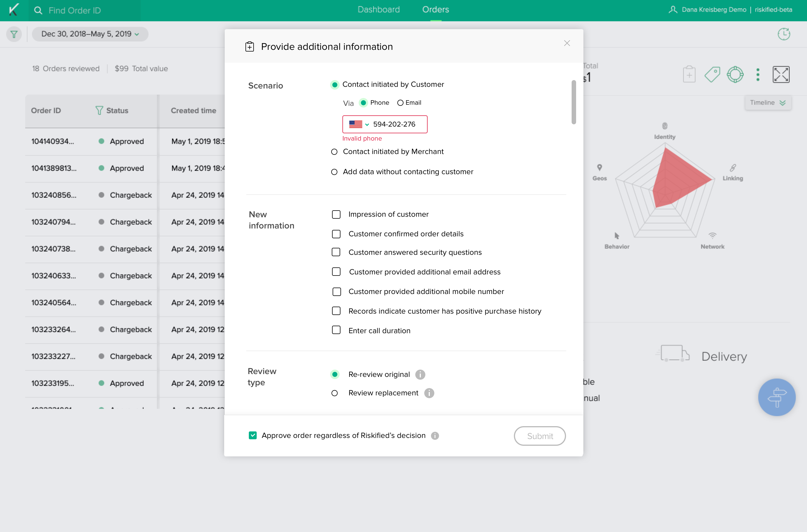
Task: Open order 103233227...
Action: pos(53,356)
